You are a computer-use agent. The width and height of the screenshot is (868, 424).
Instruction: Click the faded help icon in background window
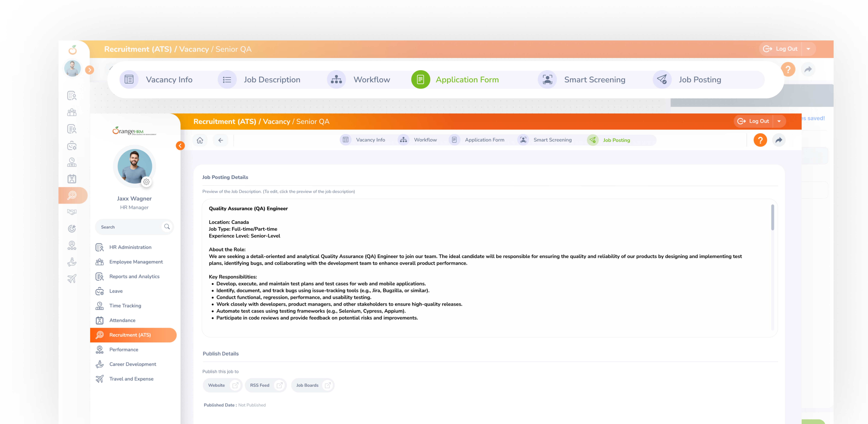(788, 69)
